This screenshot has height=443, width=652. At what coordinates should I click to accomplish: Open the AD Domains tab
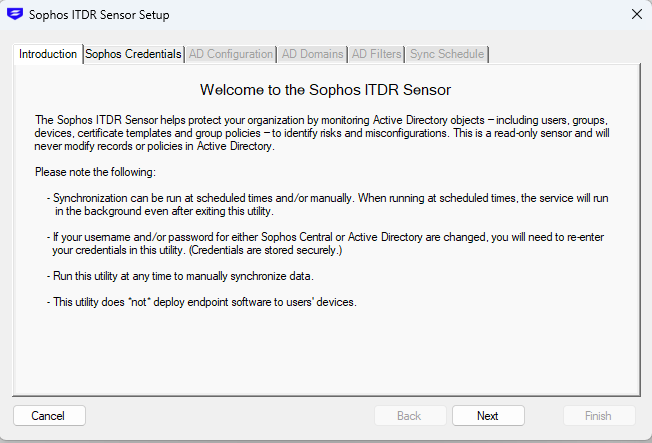coord(312,54)
